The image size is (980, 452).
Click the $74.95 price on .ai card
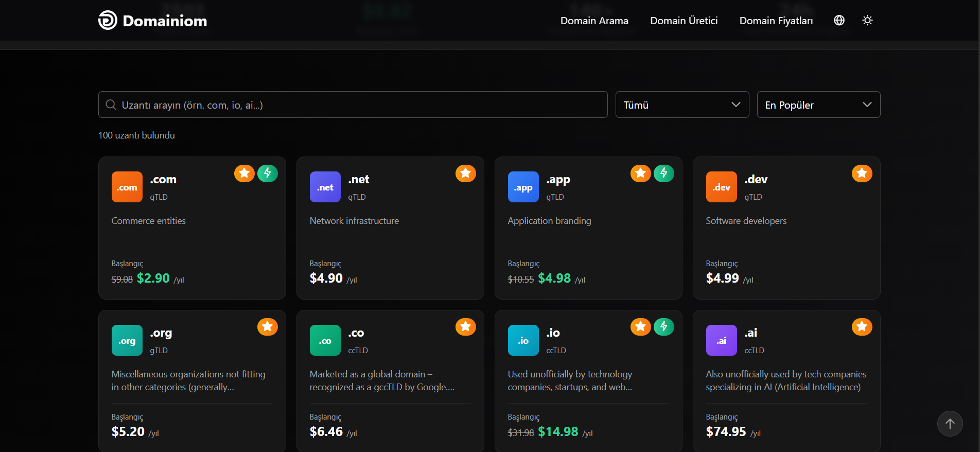point(726,432)
